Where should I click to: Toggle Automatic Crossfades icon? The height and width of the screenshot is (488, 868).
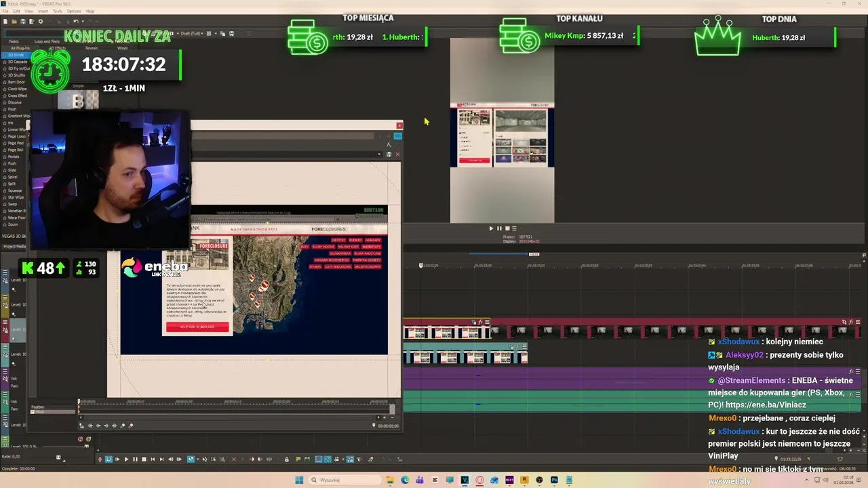327,460
